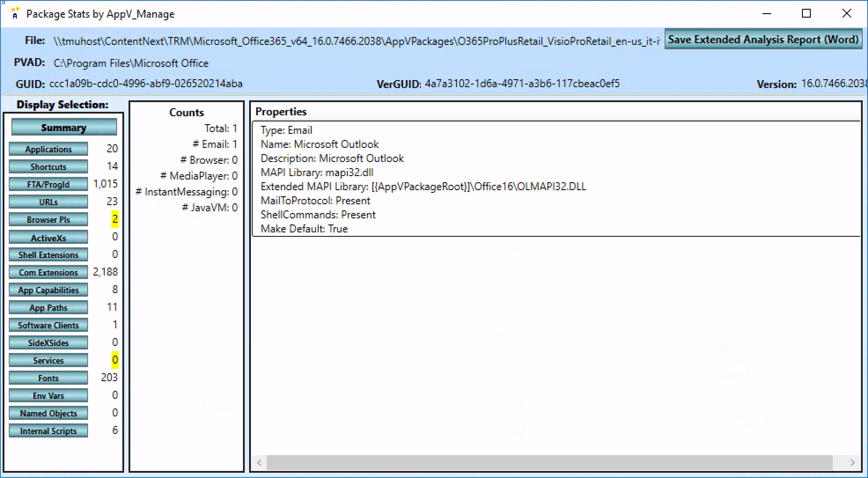Click the Fonts count 203
The width and height of the screenshot is (868, 478).
coord(109,378)
